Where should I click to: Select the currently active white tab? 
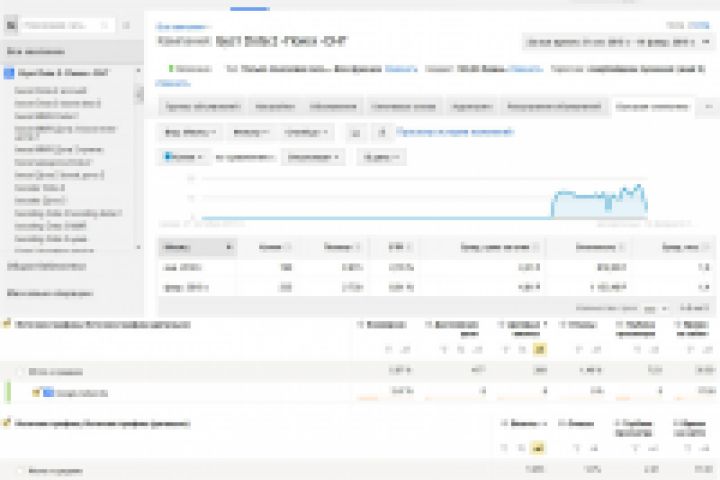pos(652,107)
